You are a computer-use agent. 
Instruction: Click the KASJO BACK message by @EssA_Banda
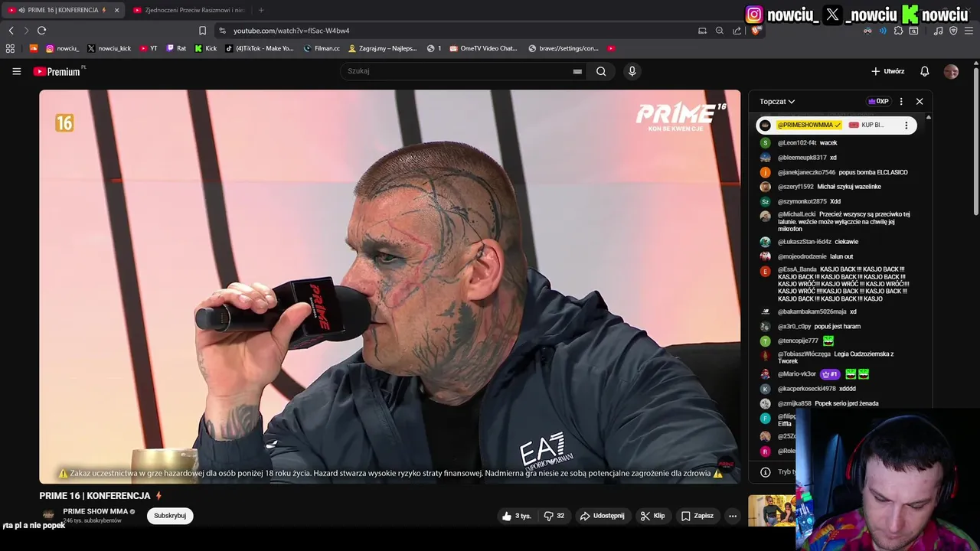pos(838,284)
